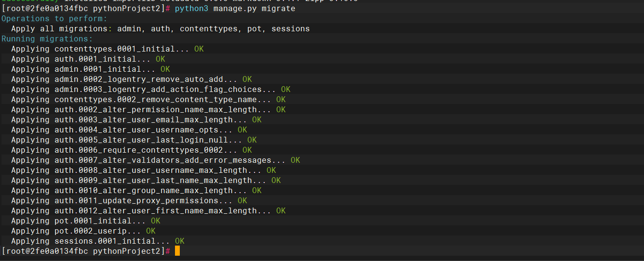Image resolution: width=644 pixels, height=261 pixels.
Task: Click the 'auth.0007_alter_validators_add_error_messages' text
Action: pos(163,160)
